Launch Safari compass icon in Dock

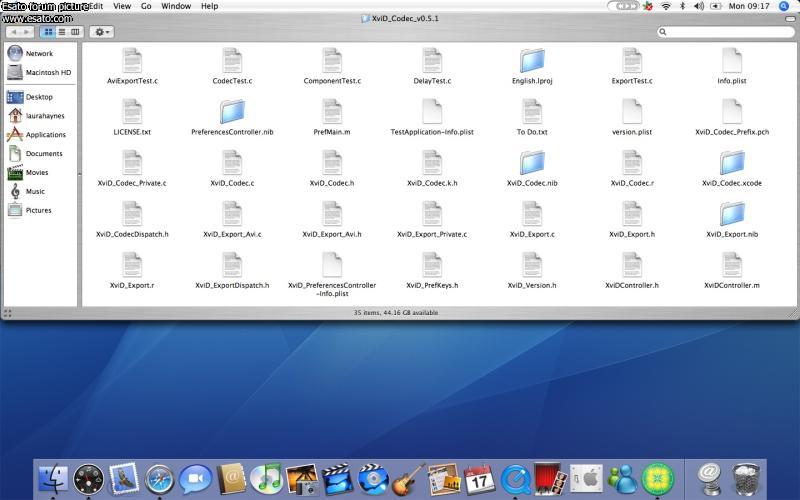[x=159, y=480]
